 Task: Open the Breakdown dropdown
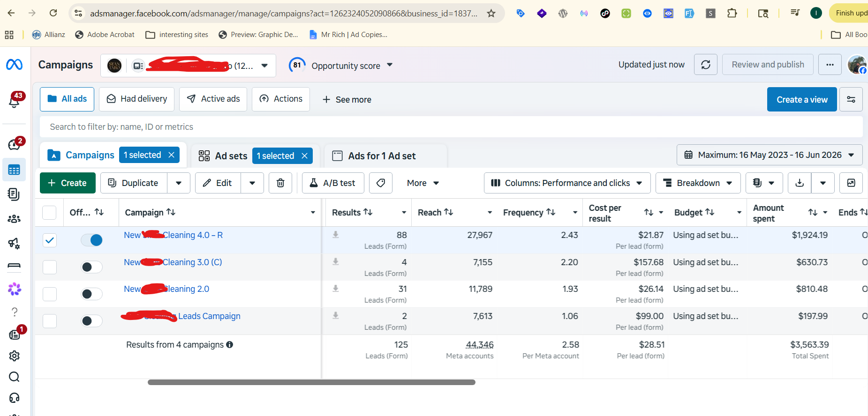(x=698, y=183)
